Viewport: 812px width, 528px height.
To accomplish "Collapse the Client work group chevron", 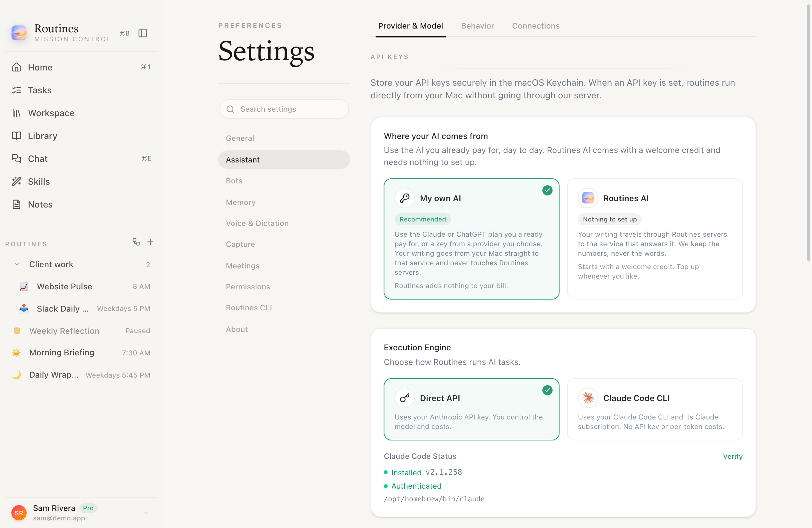I will coord(17,264).
